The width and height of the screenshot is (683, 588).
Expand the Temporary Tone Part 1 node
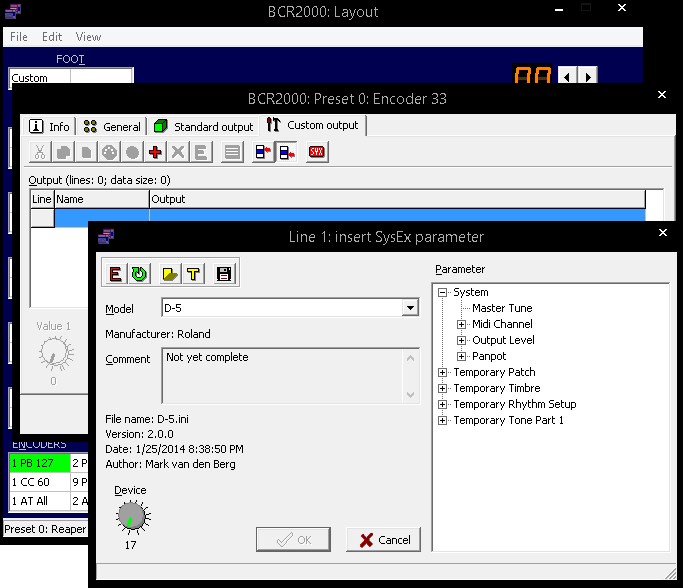coord(443,421)
